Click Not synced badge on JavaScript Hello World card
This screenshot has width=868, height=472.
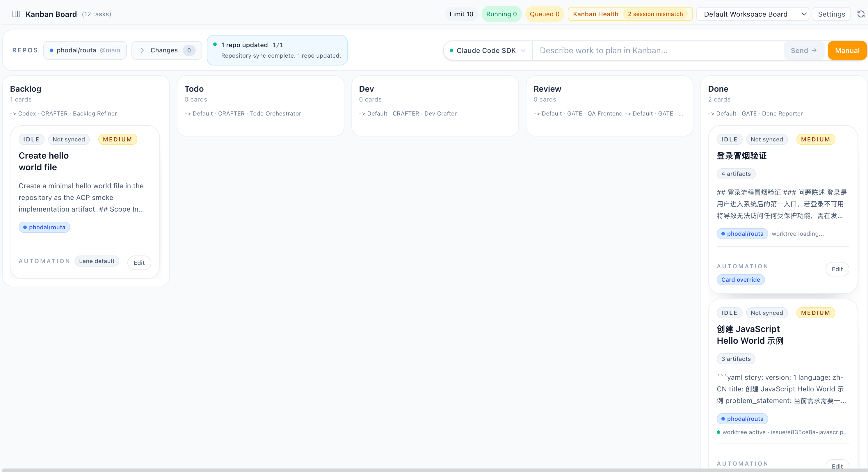pos(767,313)
